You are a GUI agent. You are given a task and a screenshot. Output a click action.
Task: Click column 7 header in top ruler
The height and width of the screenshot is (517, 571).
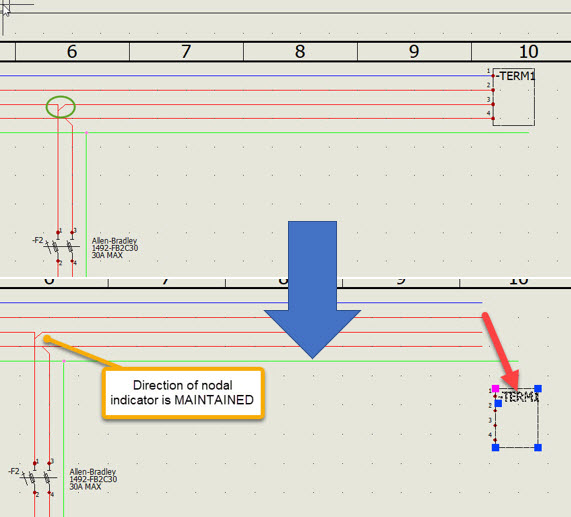tap(186, 52)
